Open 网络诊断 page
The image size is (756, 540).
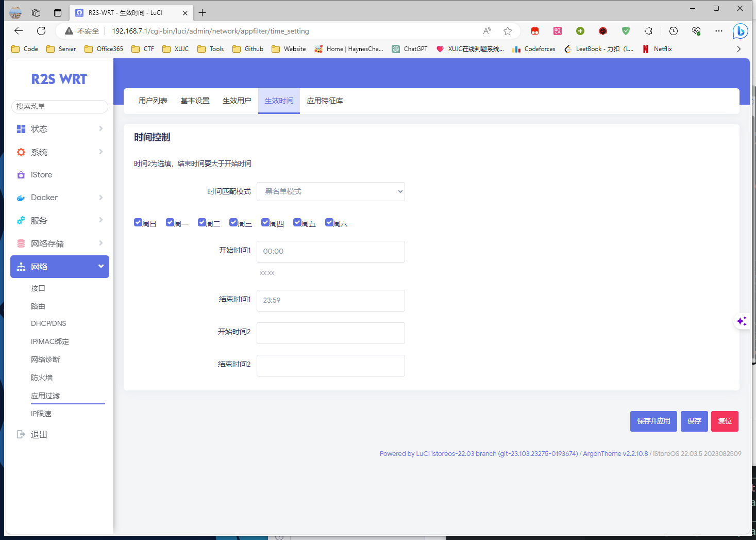point(45,359)
